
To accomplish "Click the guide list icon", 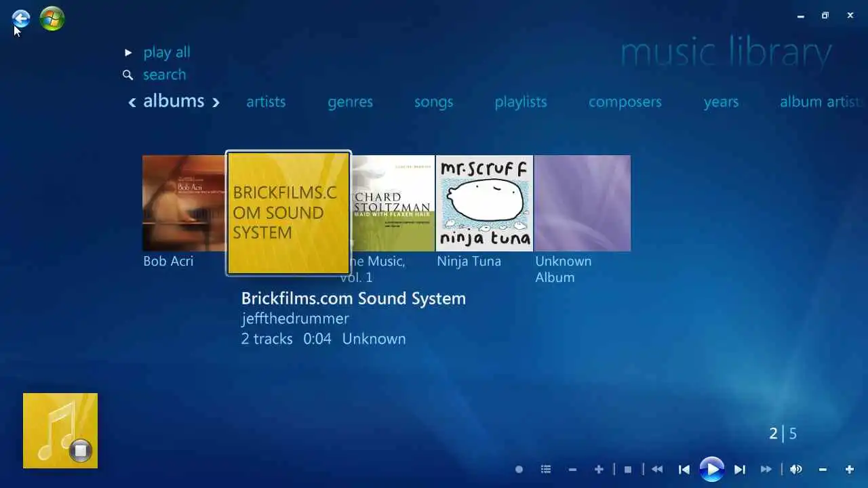I will point(546,469).
